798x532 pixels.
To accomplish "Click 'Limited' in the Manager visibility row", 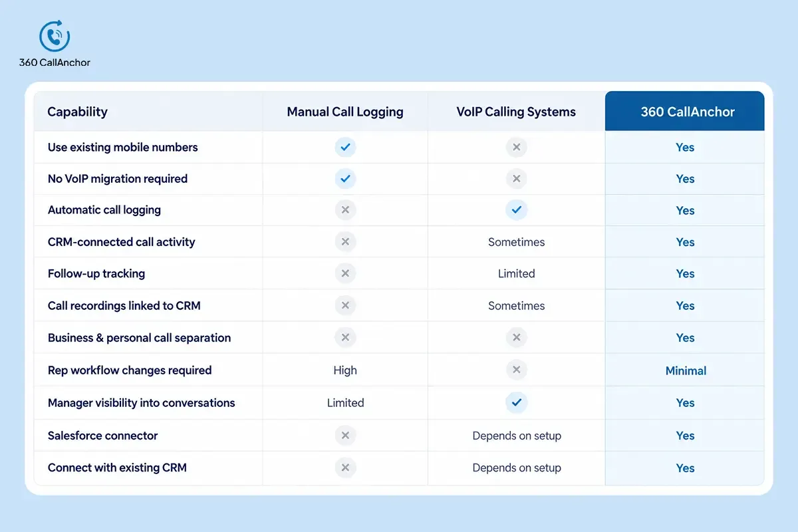I will 345,403.
